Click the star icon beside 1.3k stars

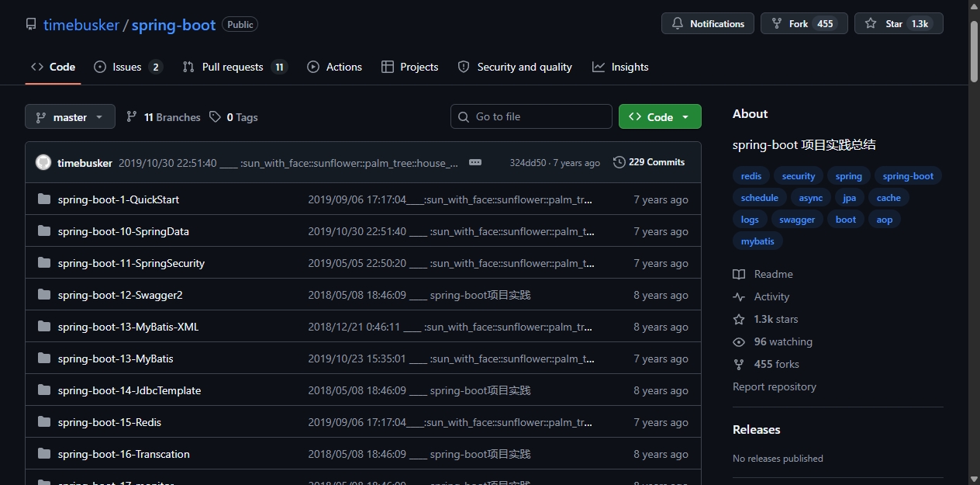pyautogui.click(x=739, y=319)
